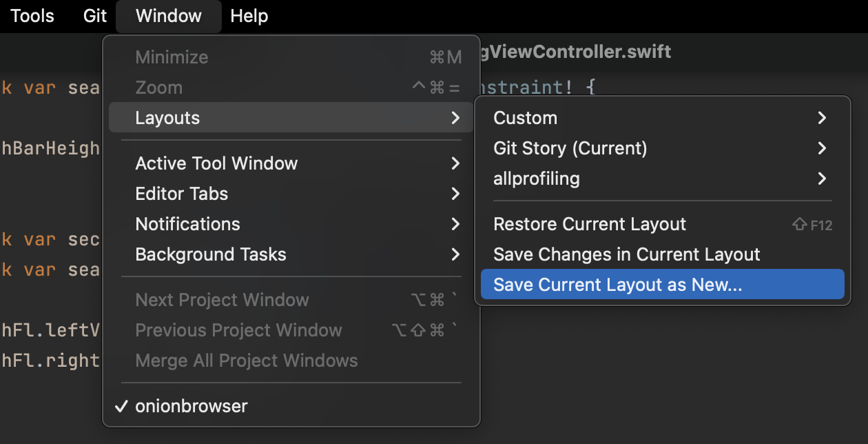The image size is (868, 444).
Task: Choose Save Changes in Current Layout
Action: (662, 254)
